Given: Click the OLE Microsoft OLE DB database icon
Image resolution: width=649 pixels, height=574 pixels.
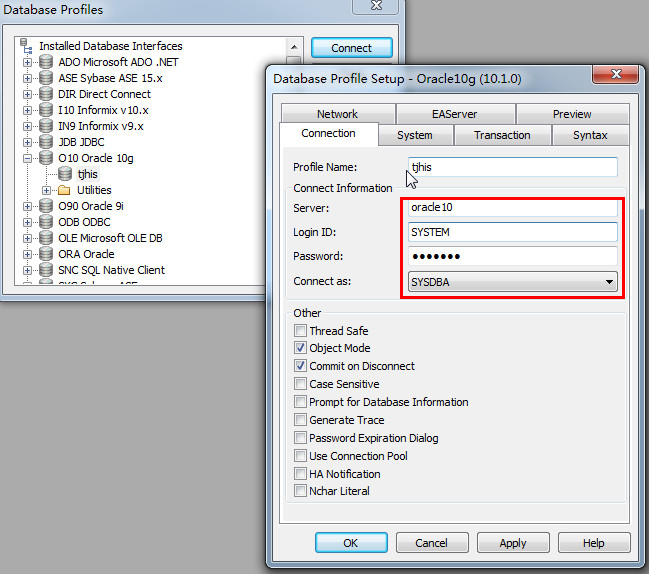Looking at the screenshot, I should (46, 238).
